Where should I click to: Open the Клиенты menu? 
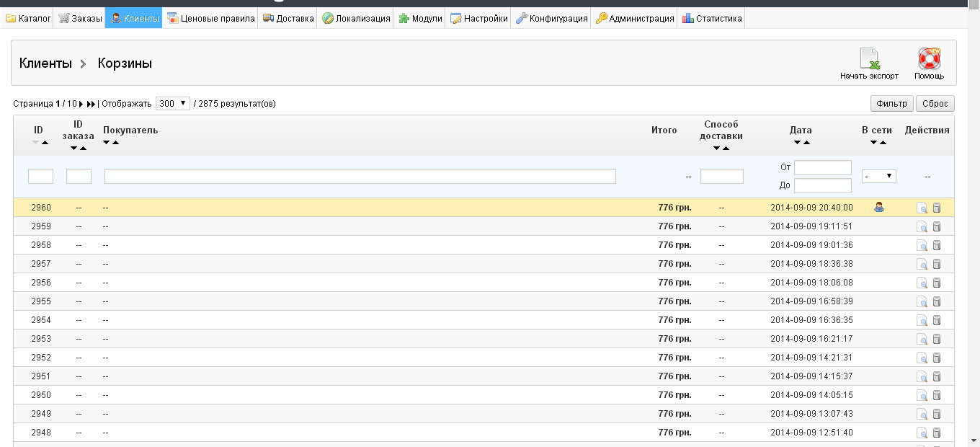[133, 19]
